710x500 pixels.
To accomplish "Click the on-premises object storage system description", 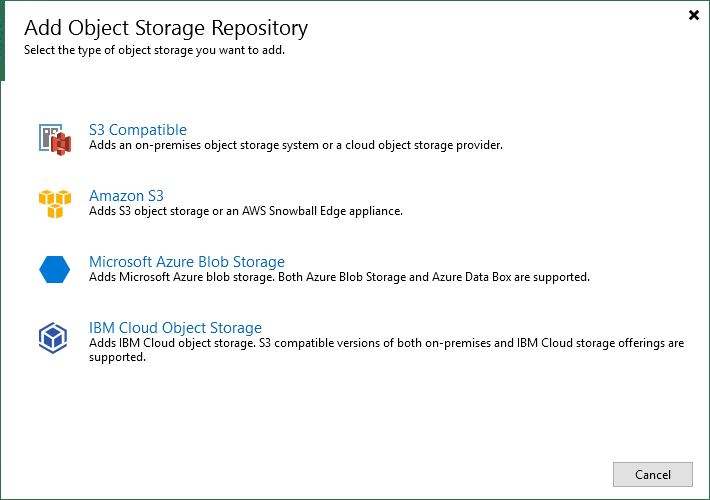I will click(x=296, y=145).
